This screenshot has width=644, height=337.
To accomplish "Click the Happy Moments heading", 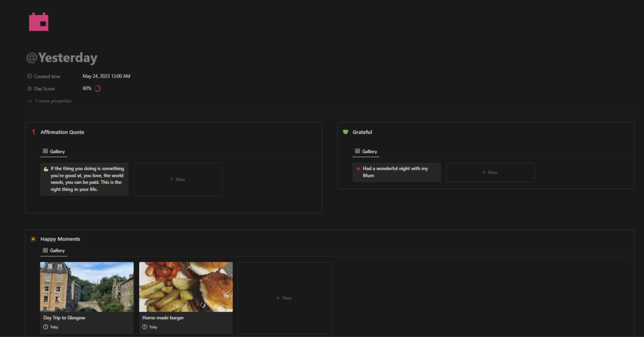I will [60, 239].
